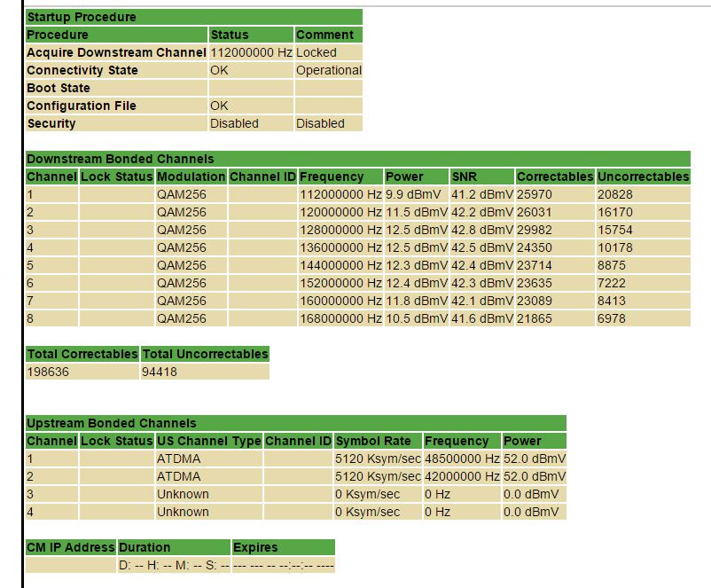The height and width of the screenshot is (588, 711).
Task: Select upstream frequency '48500000 Hz'
Action: tap(462, 459)
